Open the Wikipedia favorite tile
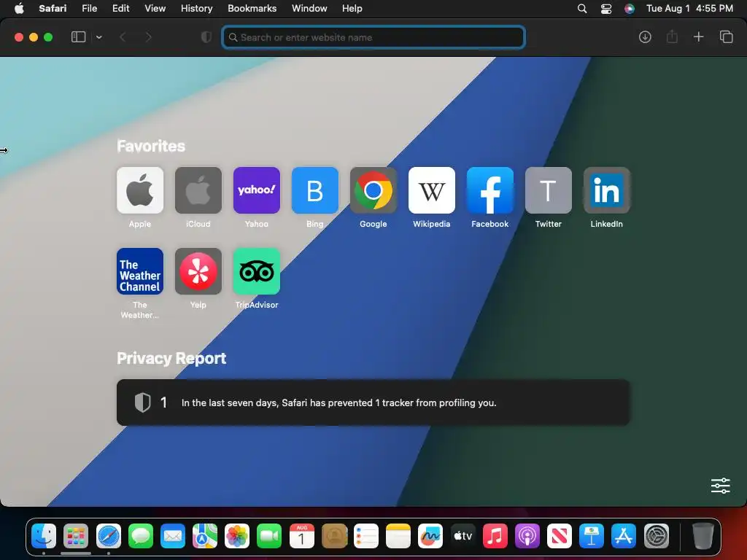Viewport: 747px width, 560px height. click(x=432, y=190)
